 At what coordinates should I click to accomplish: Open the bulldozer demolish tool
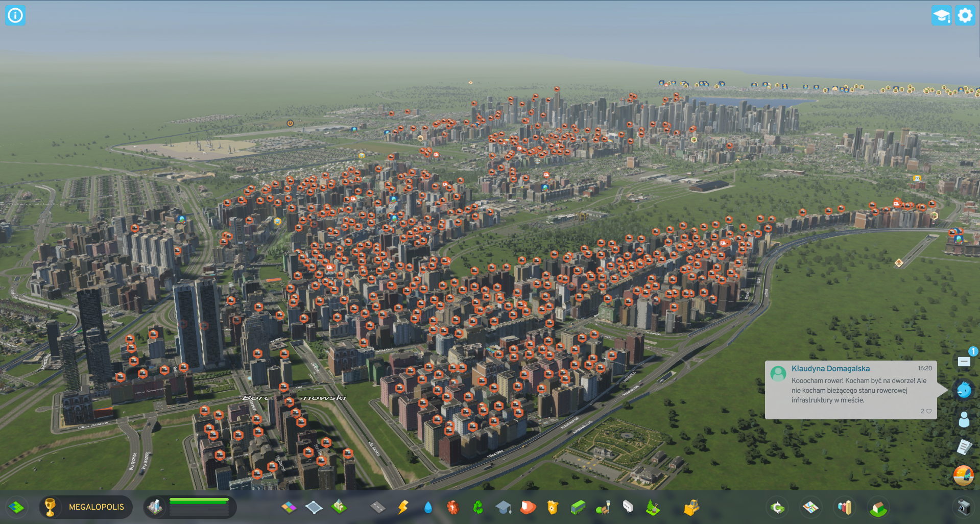pos(691,507)
